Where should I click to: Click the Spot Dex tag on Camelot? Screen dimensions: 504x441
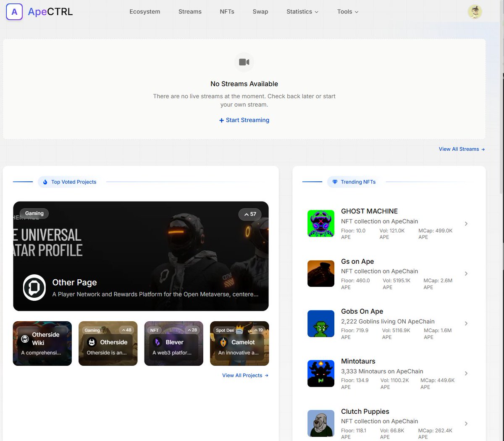click(x=225, y=330)
